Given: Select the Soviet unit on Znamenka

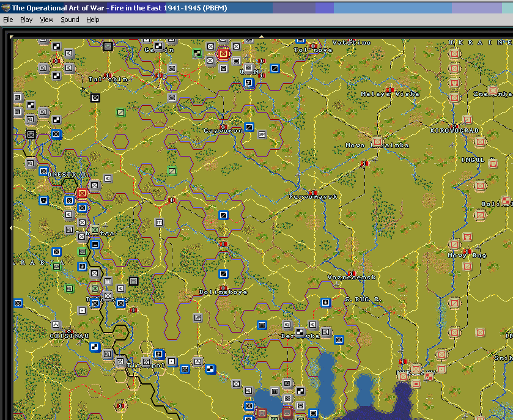Looking at the screenshot, I should 493,90.
